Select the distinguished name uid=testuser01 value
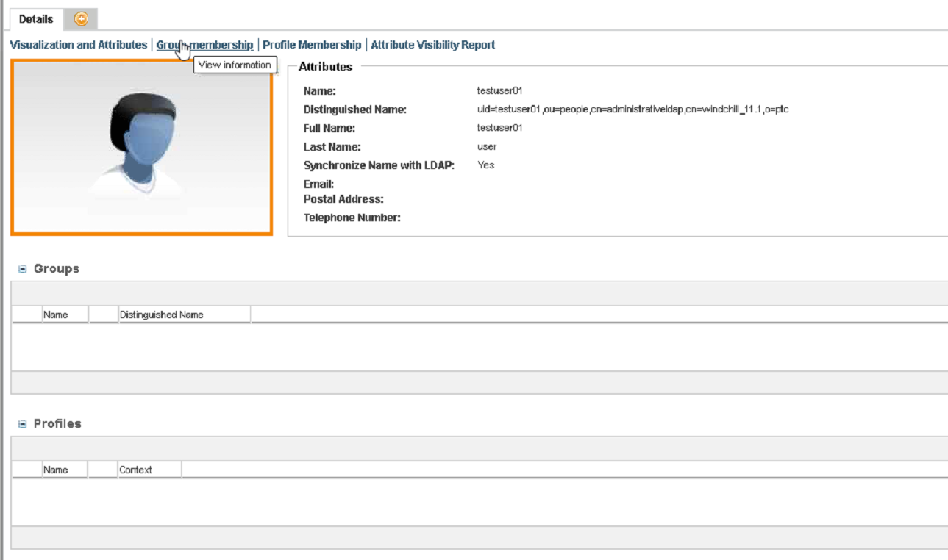This screenshot has width=948, height=560. pyautogui.click(x=632, y=110)
